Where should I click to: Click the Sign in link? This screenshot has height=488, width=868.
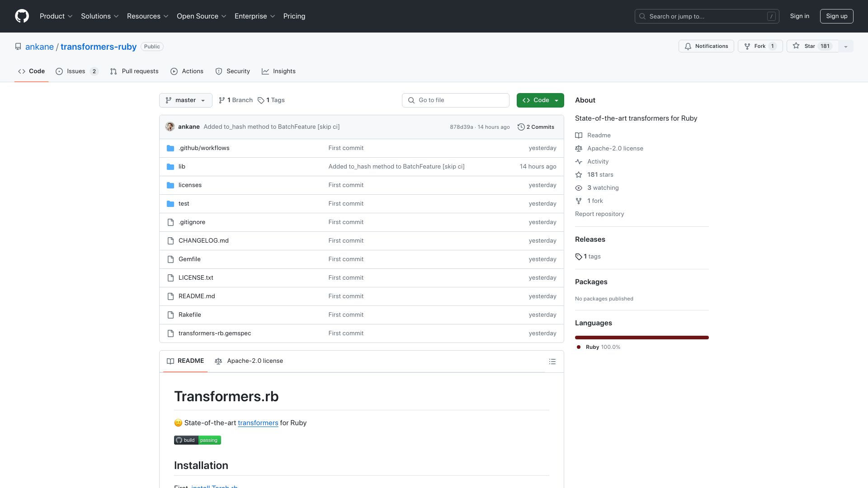[x=799, y=16]
